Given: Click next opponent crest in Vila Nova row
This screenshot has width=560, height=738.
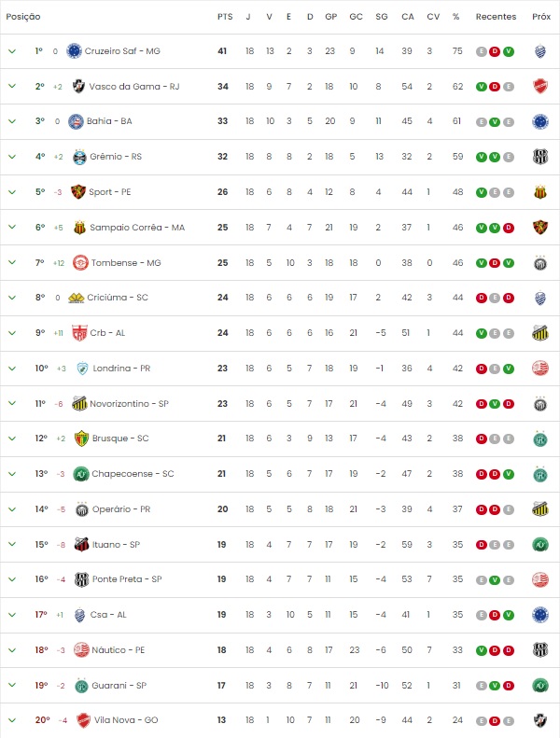Looking at the screenshot, I should click(x=540, y=720).
